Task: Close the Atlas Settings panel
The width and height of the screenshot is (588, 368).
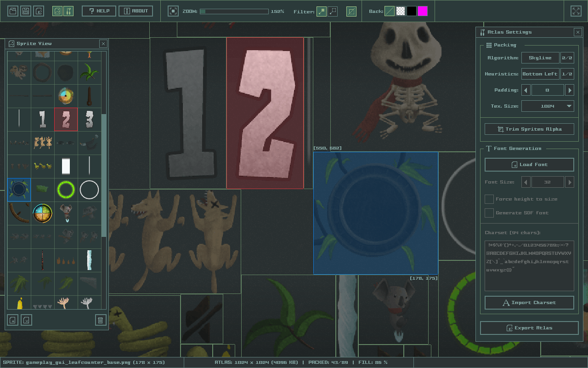Action: (578, 32)
